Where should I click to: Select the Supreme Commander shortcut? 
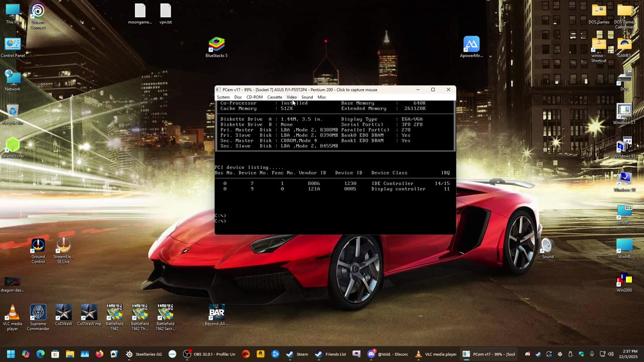[38, 313]
